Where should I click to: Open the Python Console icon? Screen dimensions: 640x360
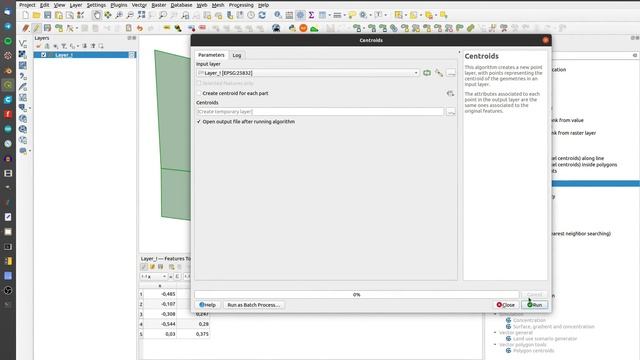(x=292, y=28)
